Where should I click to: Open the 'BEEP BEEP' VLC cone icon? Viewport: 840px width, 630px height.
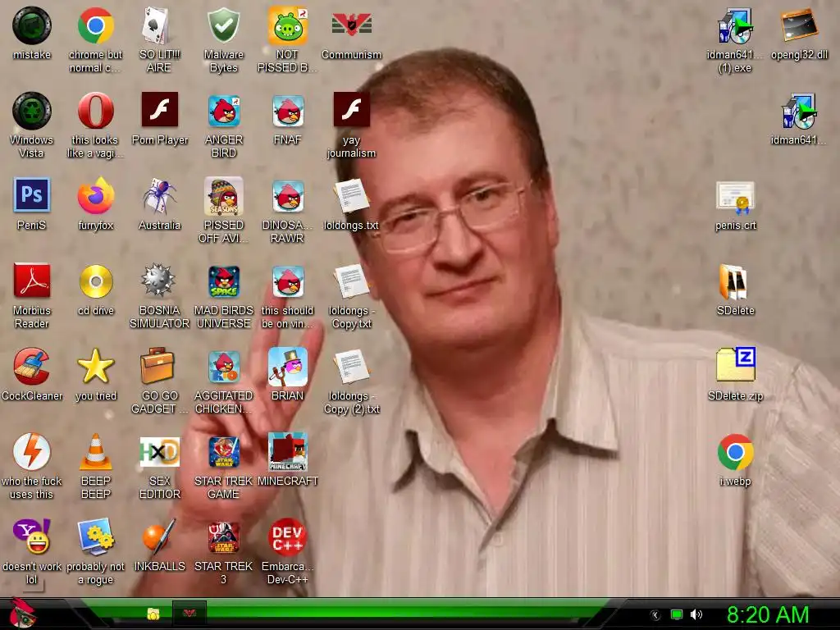[95, 451]
